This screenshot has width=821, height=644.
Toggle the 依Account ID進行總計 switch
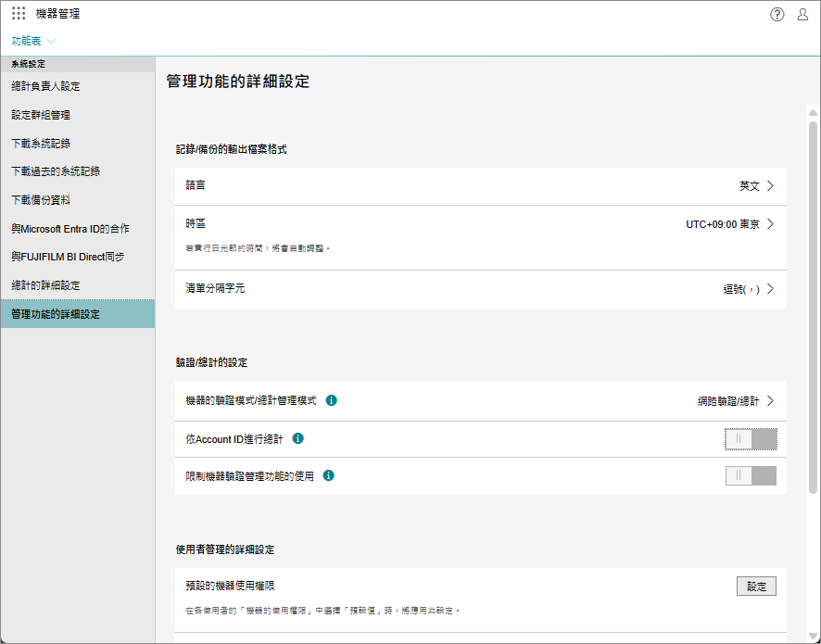(x=751, y=439)
